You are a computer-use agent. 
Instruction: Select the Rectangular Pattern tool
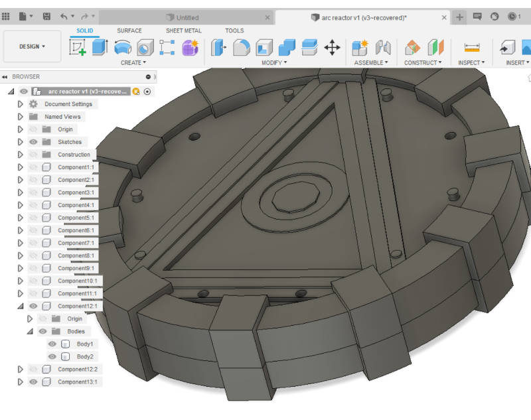tap(167, 47)
